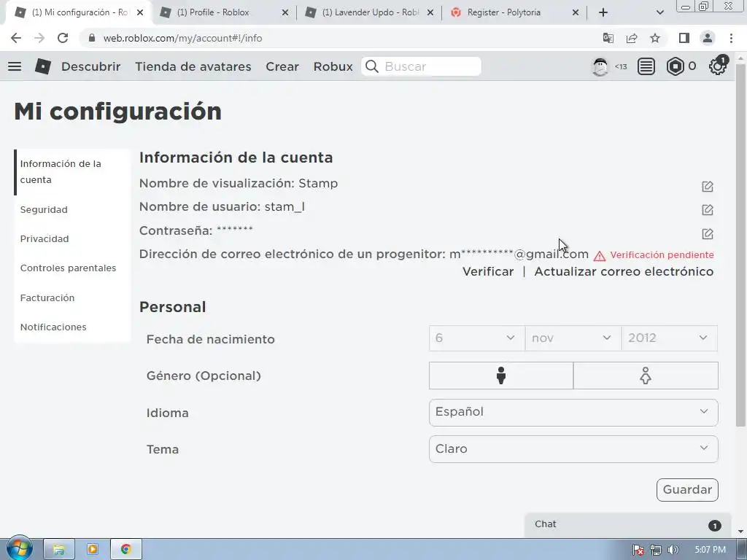Image resolution: width=747 pixels, height=560 pixels.
Task: Close the Mi configuración tab
Action: [x=140, y=12]
